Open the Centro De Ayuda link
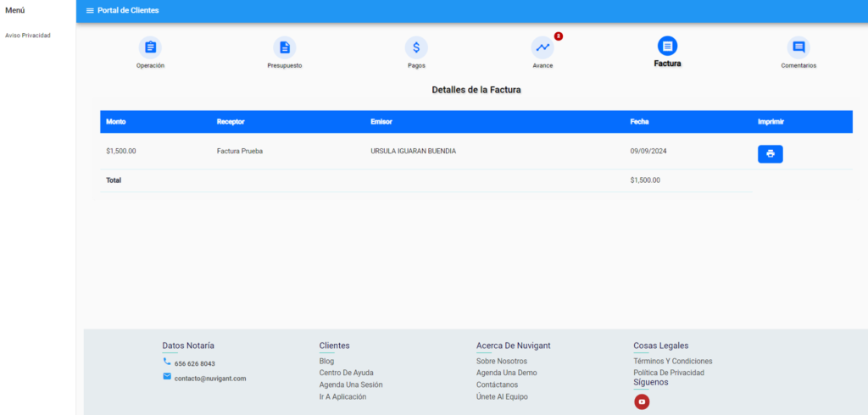This screenshot has width=868, height=415. 346,373
